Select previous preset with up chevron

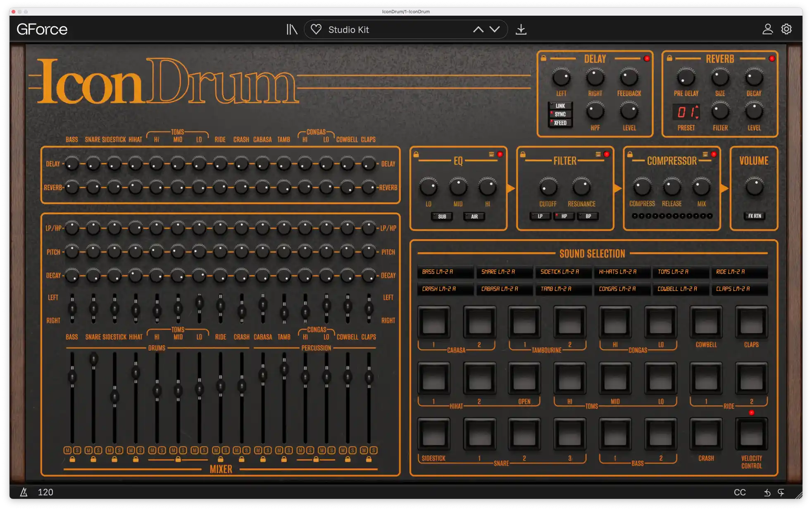tap(478, 29)
